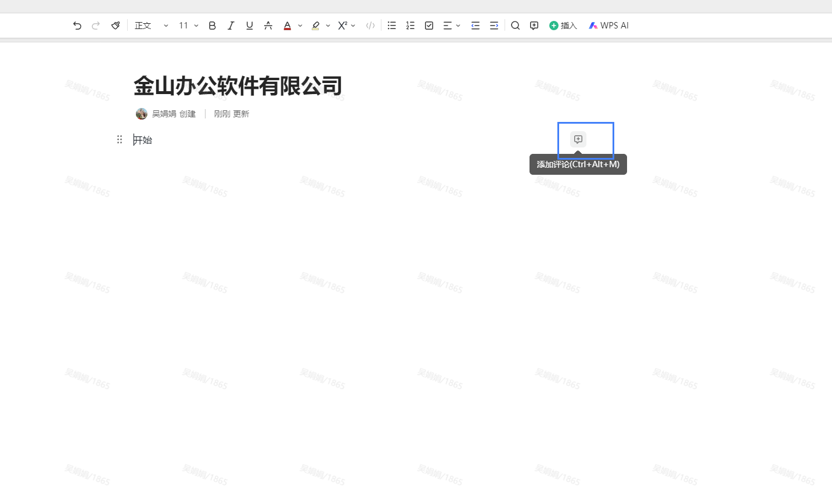Open the 正文 paragraph style dropdown

pyautogui.click(x=152, y=26)
